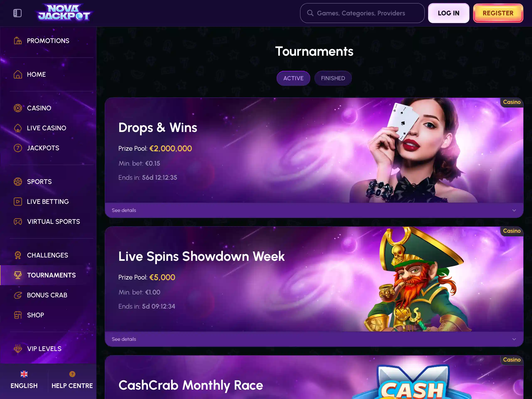
Task: Open Jackpots via the seven icon
Action: [x=18, y=148]
